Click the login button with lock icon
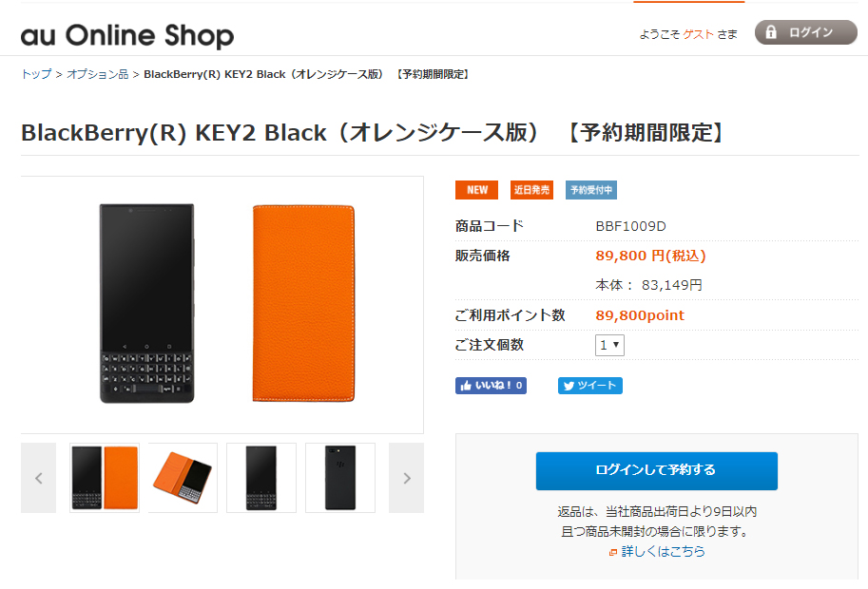The width and height of the screenshot is (868, 589). coord(805,32)
